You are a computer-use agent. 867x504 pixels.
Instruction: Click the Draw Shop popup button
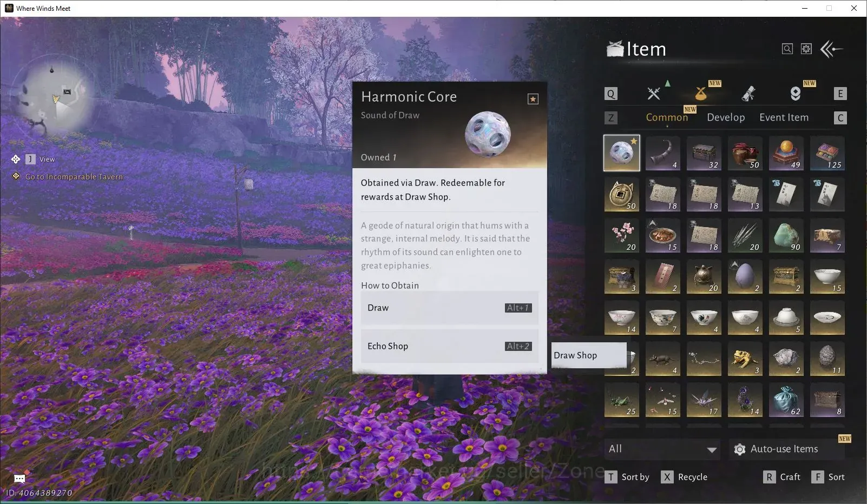[589, 355]
